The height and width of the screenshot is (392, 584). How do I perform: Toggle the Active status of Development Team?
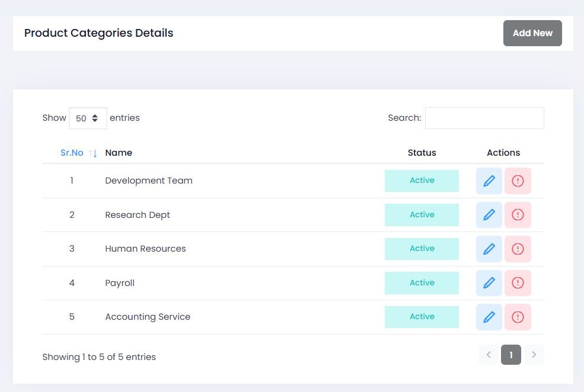[422, 181]
